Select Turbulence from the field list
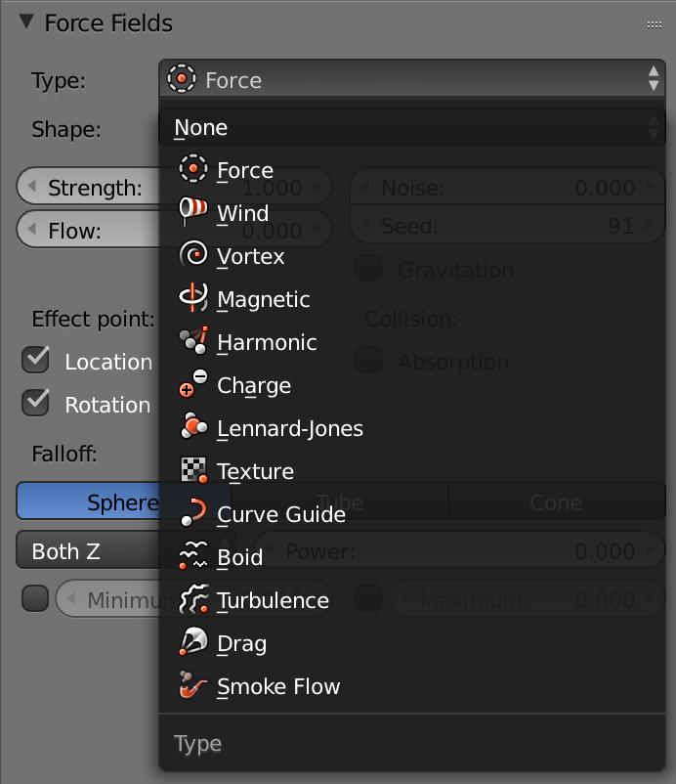Image resolution: width=676 pixels, height=784 pixels. 273,600
